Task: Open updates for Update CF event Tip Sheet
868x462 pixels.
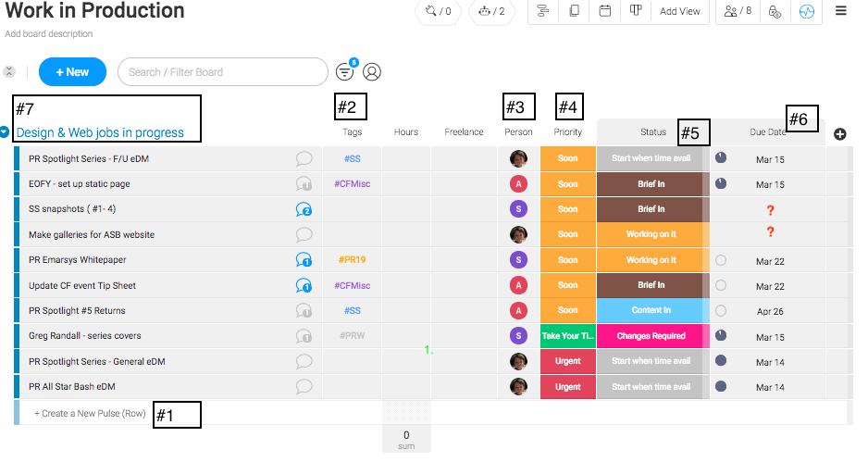Action: [x=304, y=285]
